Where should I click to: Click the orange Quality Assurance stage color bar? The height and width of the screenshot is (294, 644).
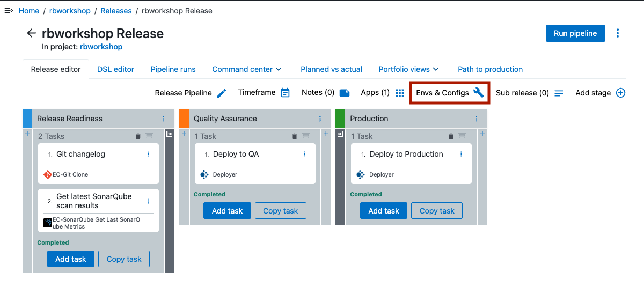tap(184, 119)
